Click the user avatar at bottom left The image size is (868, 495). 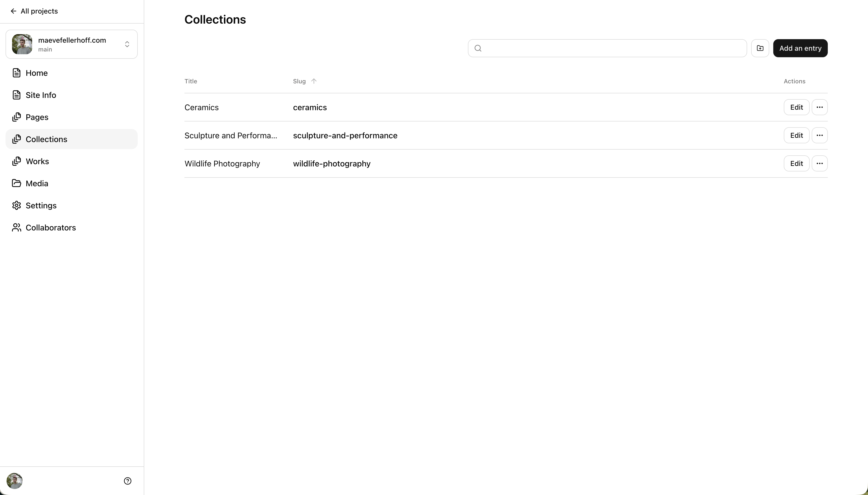tap(15, 481)
